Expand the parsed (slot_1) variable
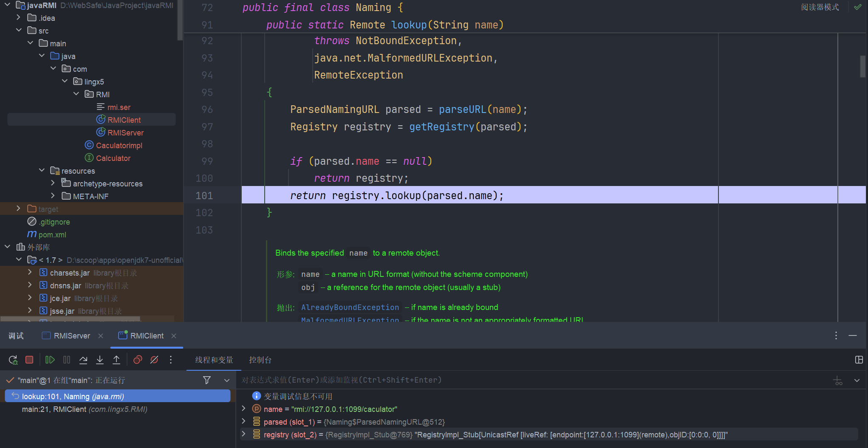 [x=243, y=421]
